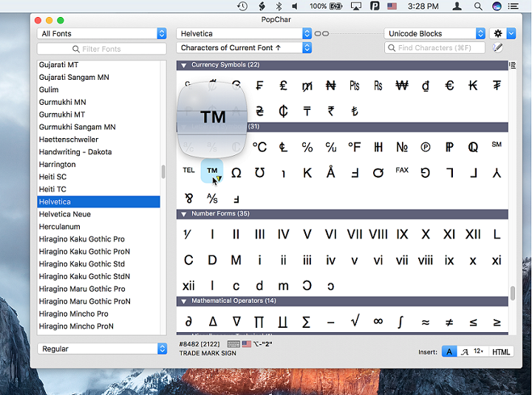Select Heiti SC in font list
Screen dimensions: 532x395
98,177
